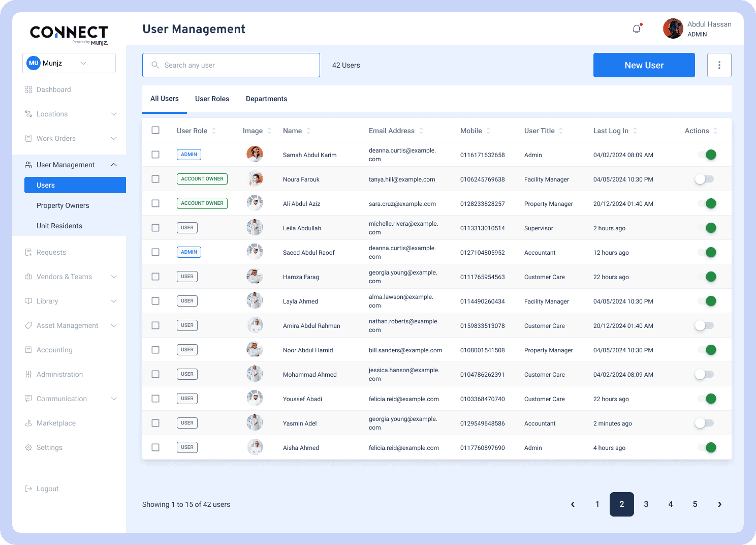
Task: Open the notifications bell
Action: tap(637, 29)
